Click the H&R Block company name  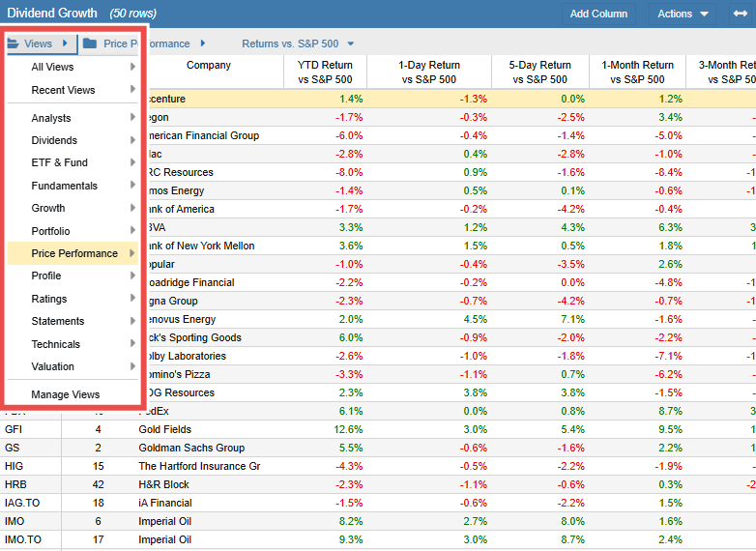click(163, 484)
